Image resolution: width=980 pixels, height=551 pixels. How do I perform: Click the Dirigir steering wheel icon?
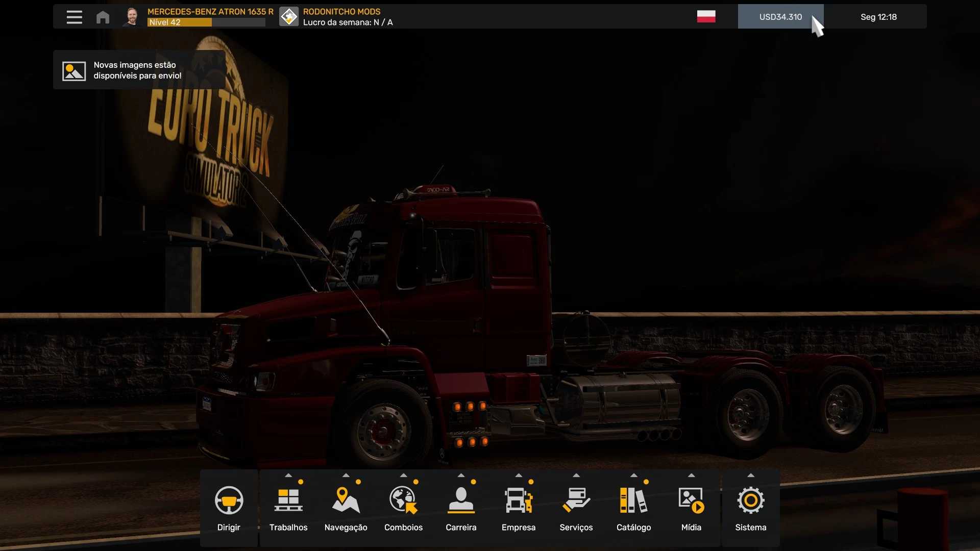tap(229, 500)
